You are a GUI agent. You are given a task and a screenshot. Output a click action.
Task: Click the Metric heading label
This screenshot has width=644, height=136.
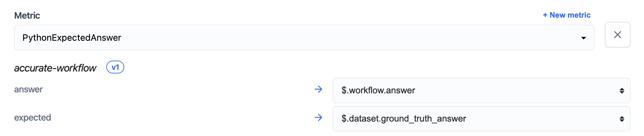pyautogui.click(x=27, y=15)
